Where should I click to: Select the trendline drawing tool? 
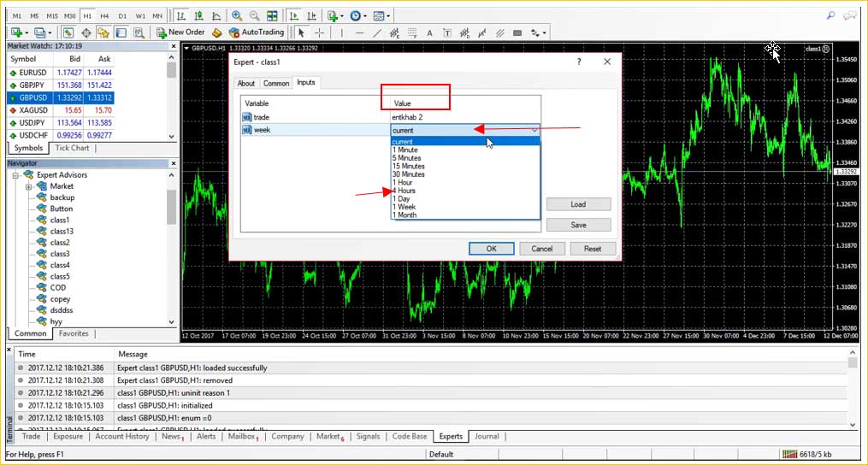pos(377,32)
